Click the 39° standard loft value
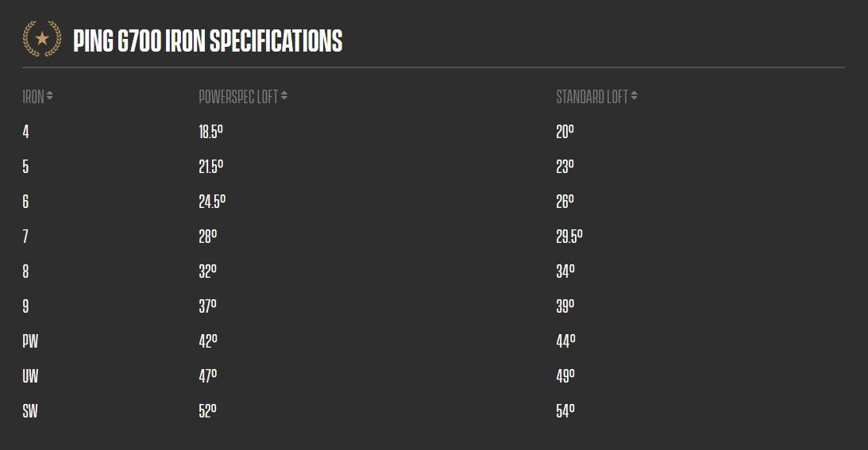Viewport: 868px width, 450px height. click(x=565, y=306)
